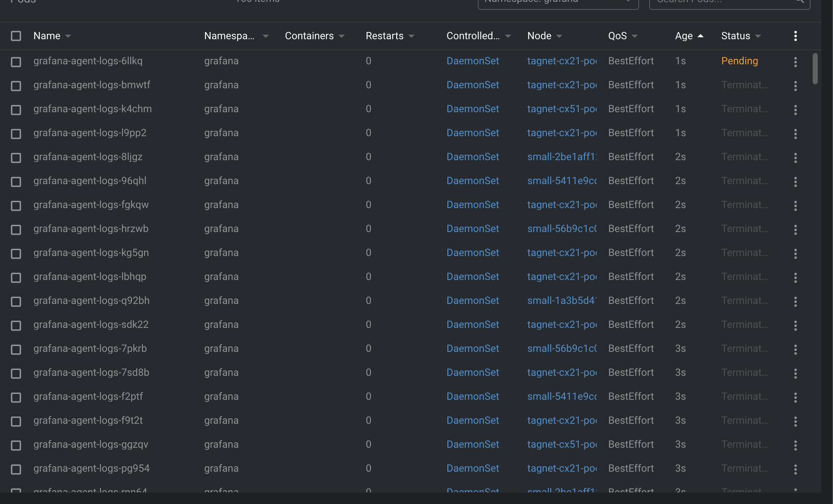Open row menu for grafana-agent-logs-7sd8b
The image size is (833, 504).
(795, 373)
